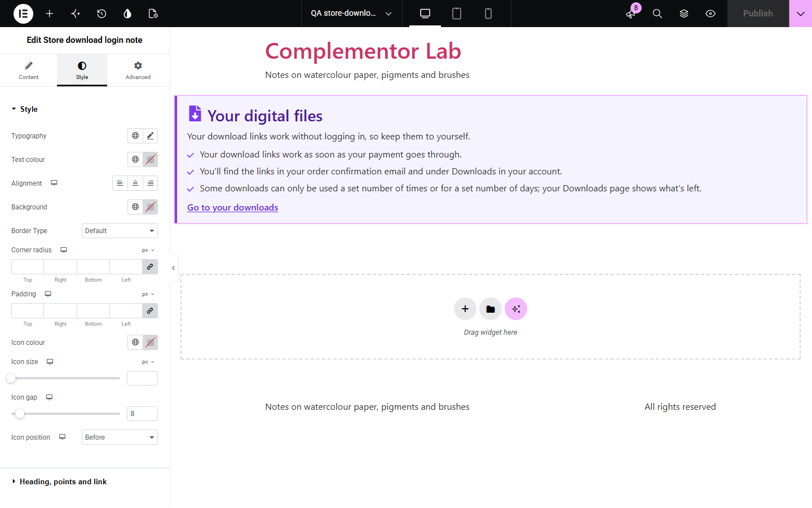Change the Corner radius px unit
Image resolution: width=812 pixels, height=508 pixels.
[x=148, y=250]
